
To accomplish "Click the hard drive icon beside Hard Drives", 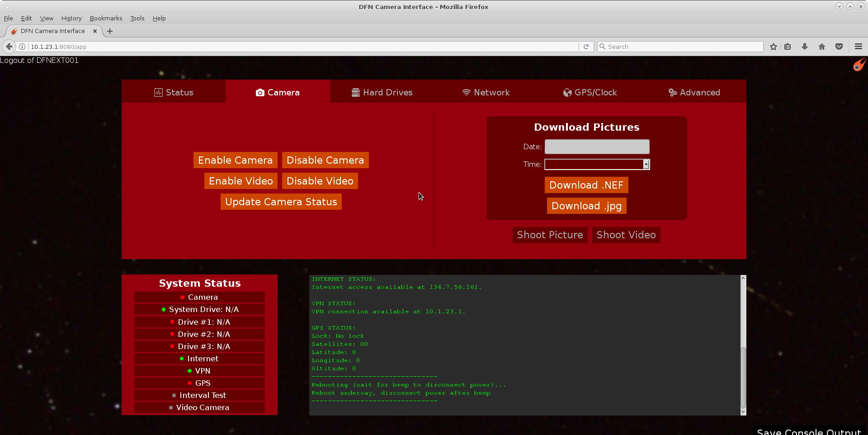I will (355, 92).
